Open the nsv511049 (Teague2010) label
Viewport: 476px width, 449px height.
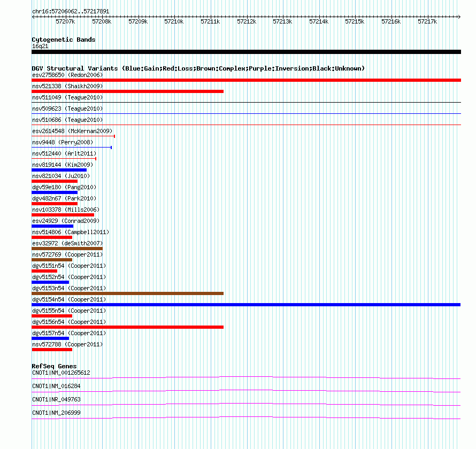pos(67,97)
